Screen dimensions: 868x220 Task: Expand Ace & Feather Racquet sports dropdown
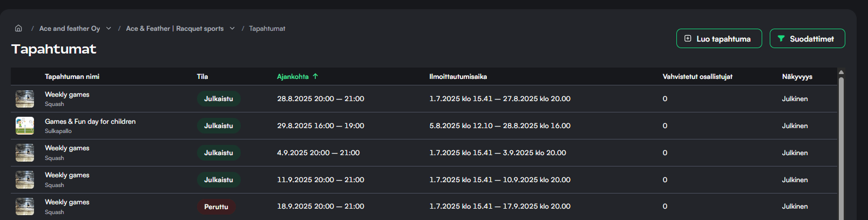pyautogui.click(x=232, y=28)
